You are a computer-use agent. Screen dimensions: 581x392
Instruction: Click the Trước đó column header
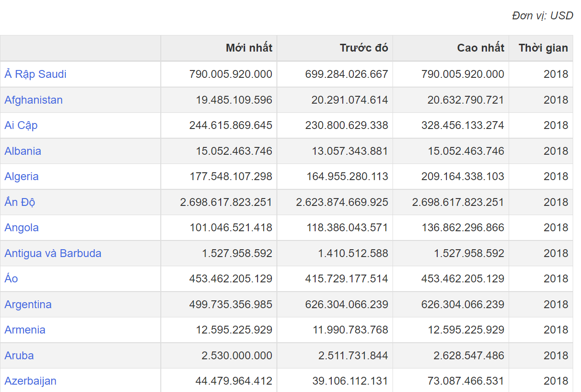[x=364, y=48]
